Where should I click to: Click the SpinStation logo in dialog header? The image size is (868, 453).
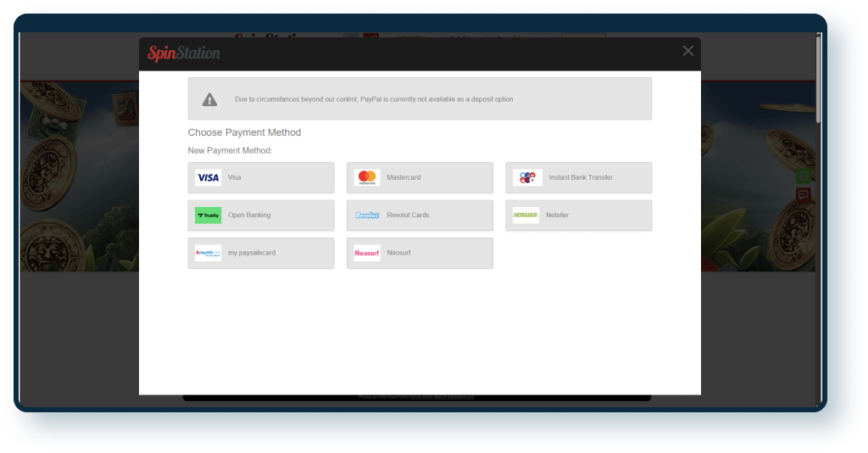184,53
